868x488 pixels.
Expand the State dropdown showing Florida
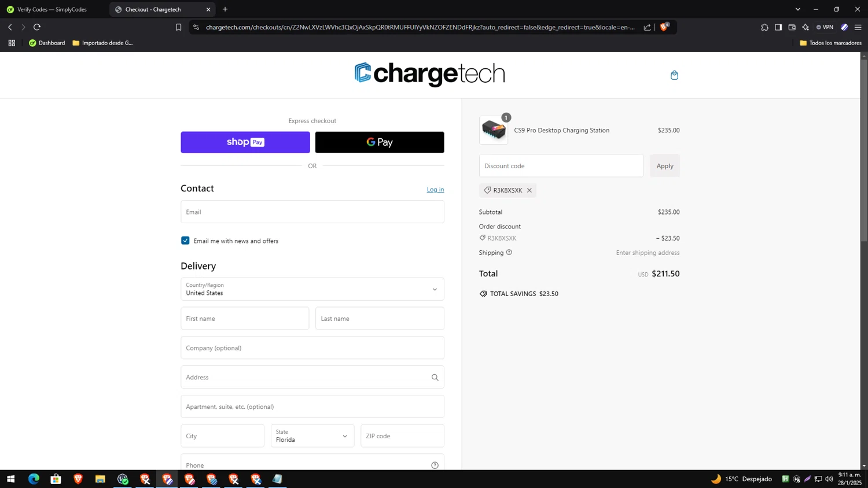(x=312, y=436)
